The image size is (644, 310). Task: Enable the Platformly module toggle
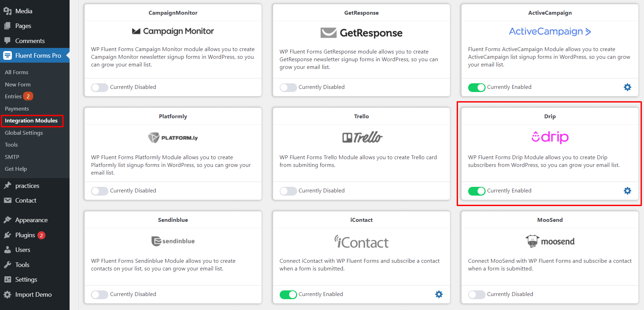[x=100, y=191]
